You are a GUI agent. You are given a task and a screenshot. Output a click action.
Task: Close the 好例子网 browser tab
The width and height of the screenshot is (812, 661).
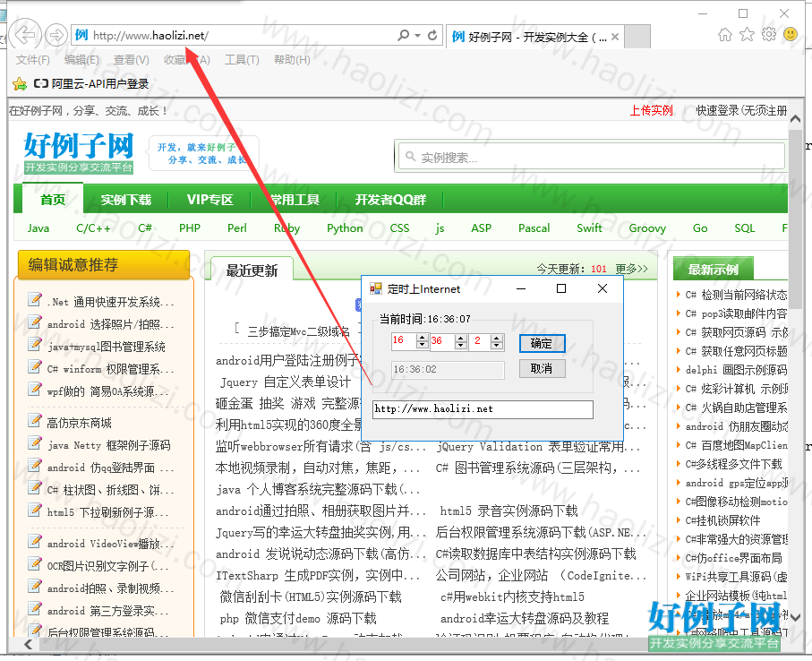[x=615, y=37]
